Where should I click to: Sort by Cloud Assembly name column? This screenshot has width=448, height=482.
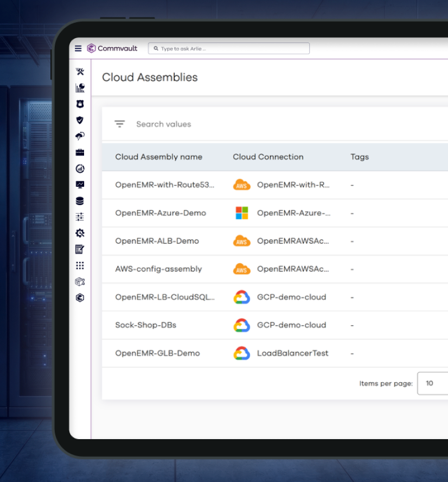click(158, 157)
